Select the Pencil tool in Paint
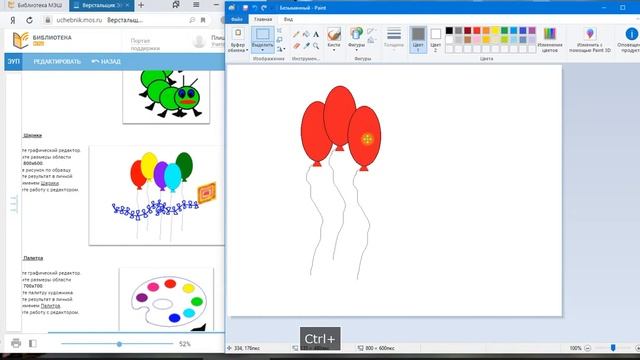 pyautogui.click(x=296, y=34)
